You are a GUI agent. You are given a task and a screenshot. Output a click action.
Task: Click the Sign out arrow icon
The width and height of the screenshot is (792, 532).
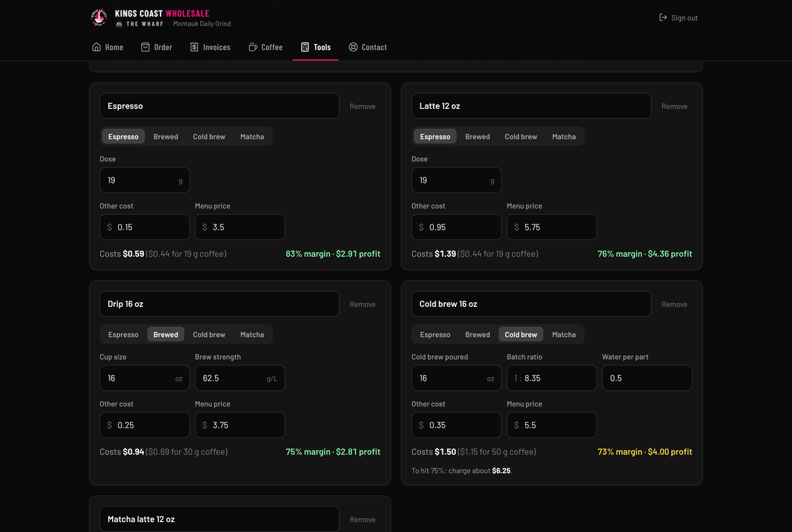[663, 17]
